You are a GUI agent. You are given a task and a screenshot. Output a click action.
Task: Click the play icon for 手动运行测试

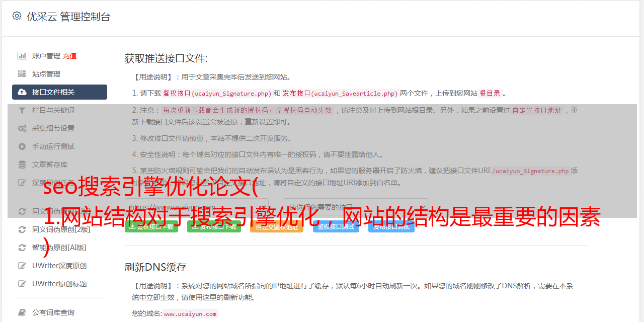[22, 146]
